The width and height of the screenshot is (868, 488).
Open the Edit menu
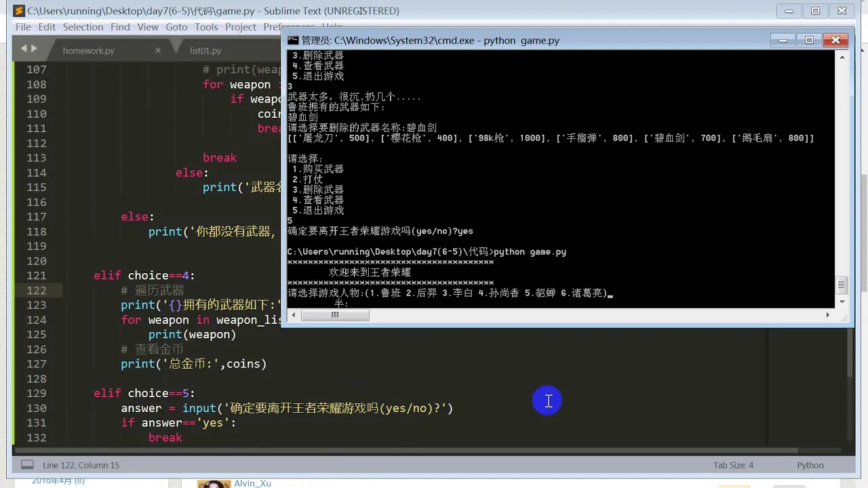47,27
